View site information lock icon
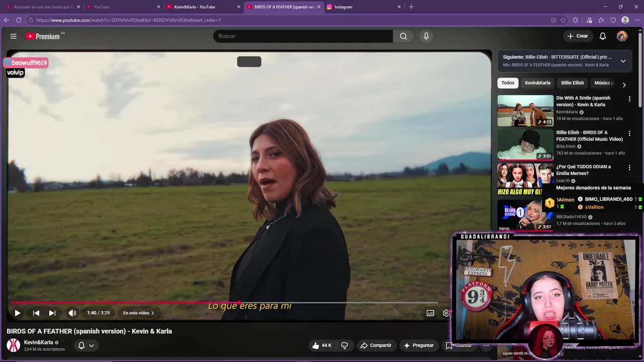This screenshot has width=644, height=362. [x=31, y=20]
